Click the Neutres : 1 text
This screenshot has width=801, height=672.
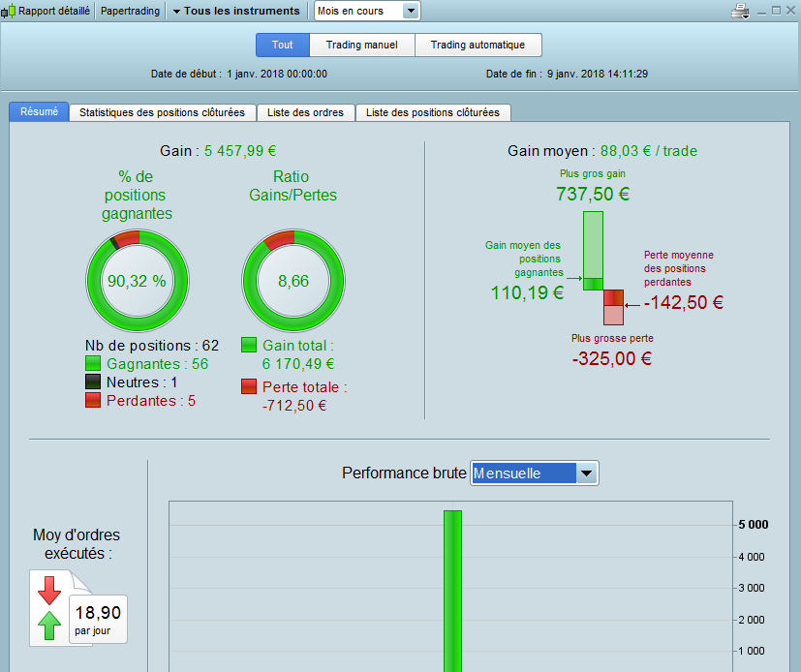coord(142,382)
